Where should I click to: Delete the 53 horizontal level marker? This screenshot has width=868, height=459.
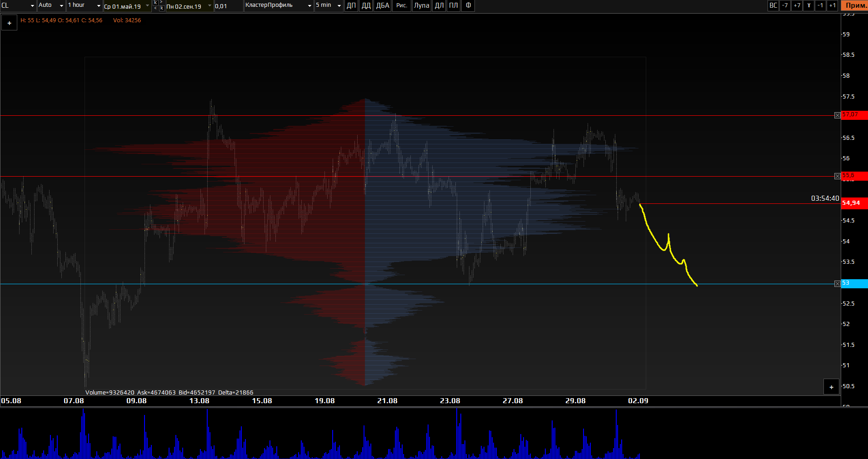tap(838, 284)
